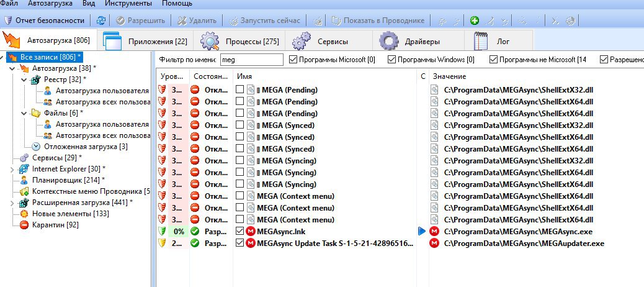Toggle 'Программы Windows [0]' filter checkbox
The width and height of the screenshot is (644, 287).
pyautogui.click(x=391, y=60)
